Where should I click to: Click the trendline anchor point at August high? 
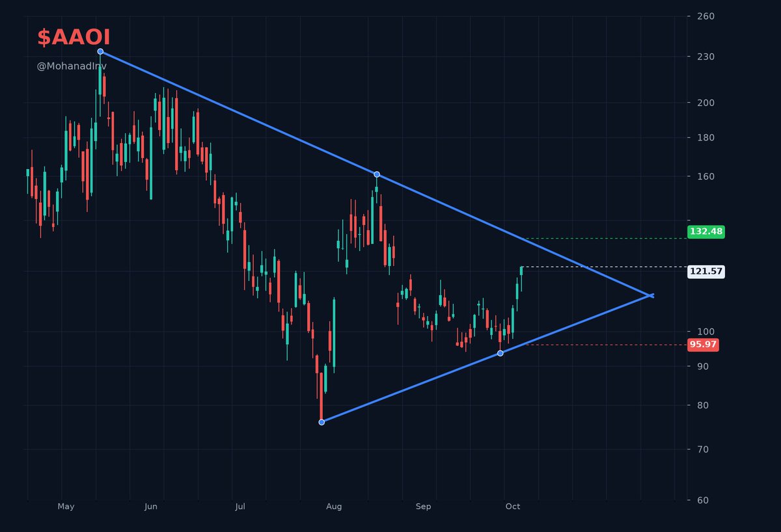(377, 174)
